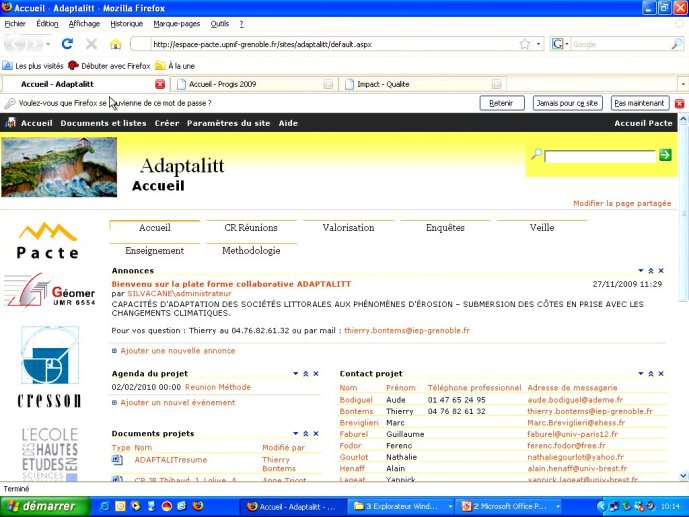The width and height of the screenshot is (689, 517).
Task: Switch to the Accueil - Progis 2009 tab
Action: [x=254, y=84]
